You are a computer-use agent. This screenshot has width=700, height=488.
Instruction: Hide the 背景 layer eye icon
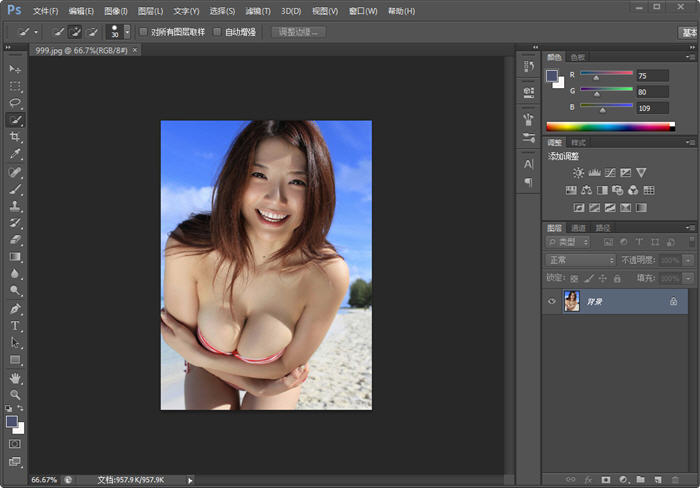click(x=552, y=301)
